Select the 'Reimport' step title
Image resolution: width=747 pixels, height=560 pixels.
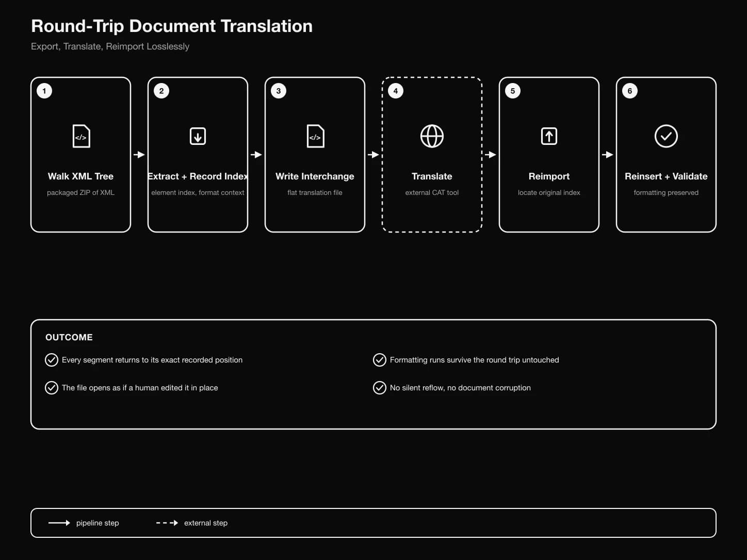tap(549, 176)
